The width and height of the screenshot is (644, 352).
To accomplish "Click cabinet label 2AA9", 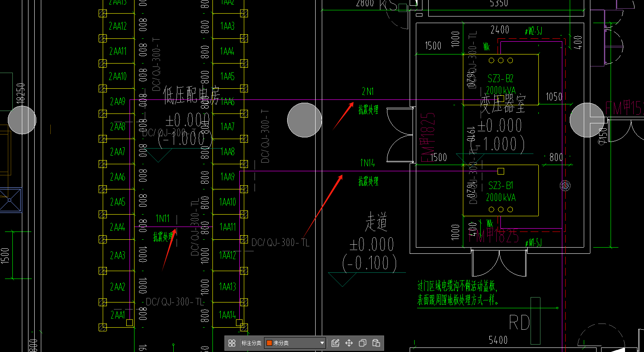I will tap(118, 102).
